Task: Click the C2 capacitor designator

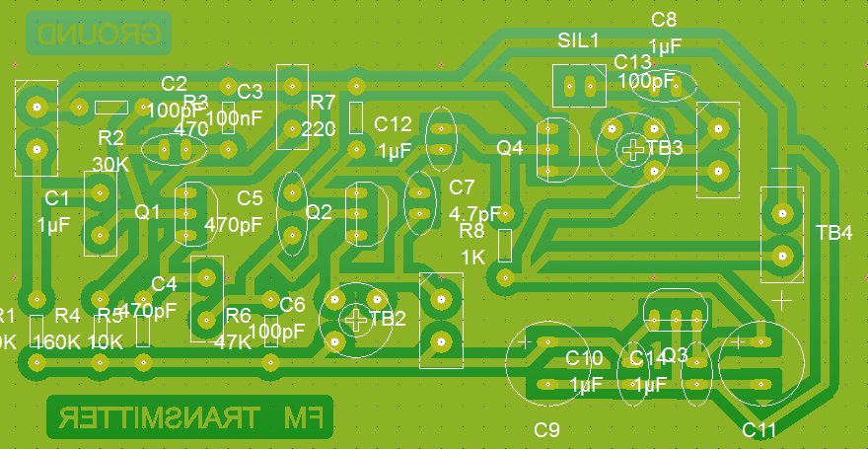Action: (x=174, y=84)
